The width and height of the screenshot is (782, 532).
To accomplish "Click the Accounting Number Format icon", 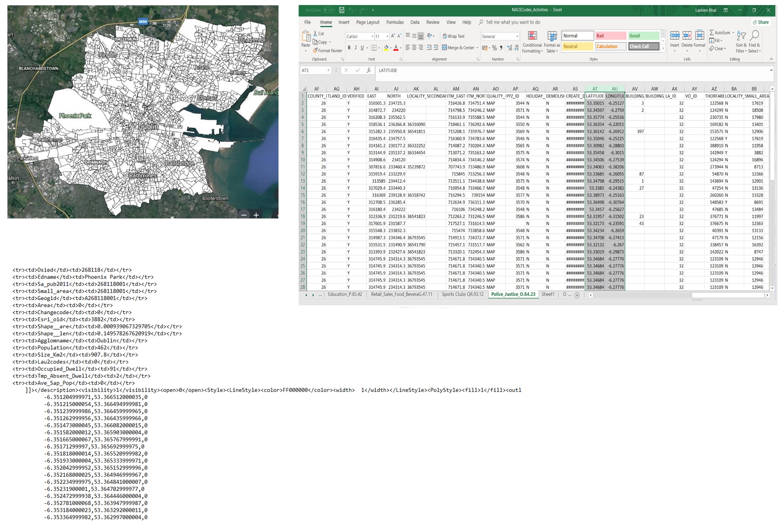I will pyautogui.click(x=485, y=48).
